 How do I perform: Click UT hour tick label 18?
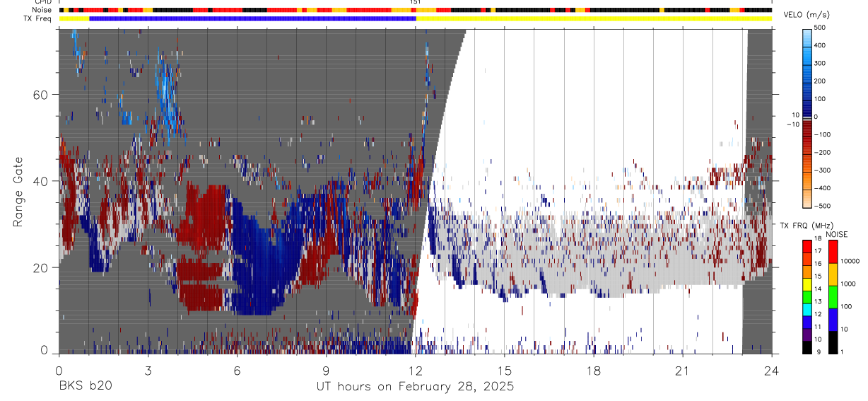coord(594,370)
